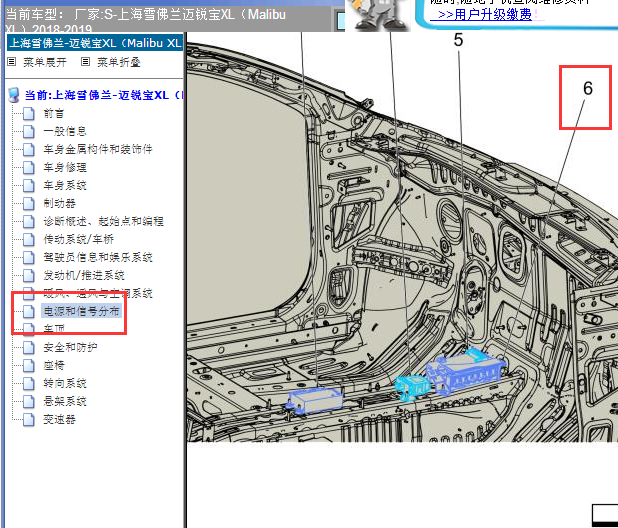Click the page icon beside 前言
This screenshot has width=618, height=528.
pos(28,113)
